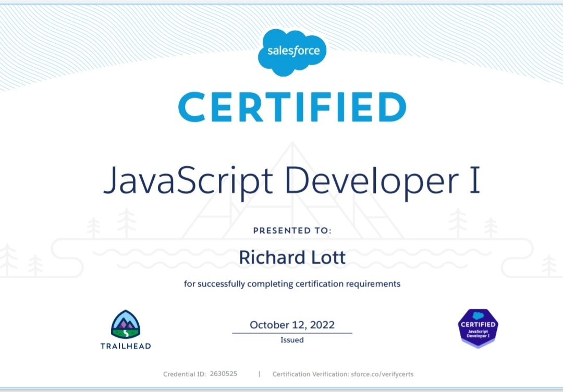Click the purple Certified JavaScript Developer badge
Screen dimensions: 563x392
click(x=478, y=328)
